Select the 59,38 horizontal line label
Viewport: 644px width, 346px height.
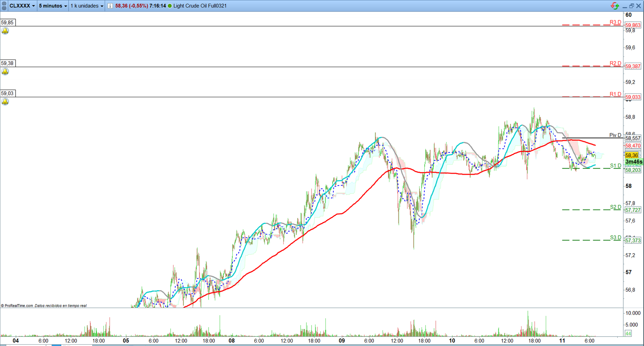[7, 63]
